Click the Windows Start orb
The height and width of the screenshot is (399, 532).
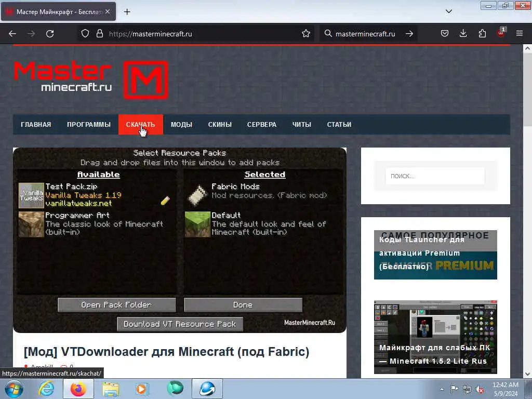pyautogui.click(x=14, y=389)
